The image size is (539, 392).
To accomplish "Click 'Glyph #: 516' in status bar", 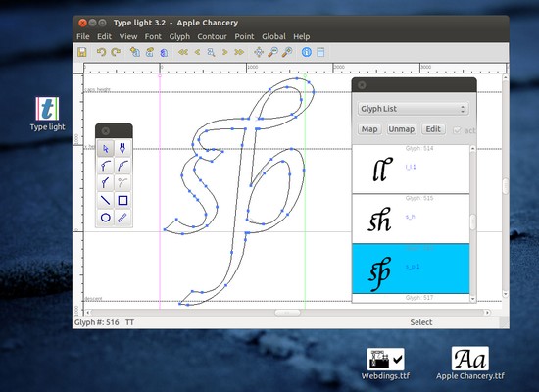I will pos(97,322).
